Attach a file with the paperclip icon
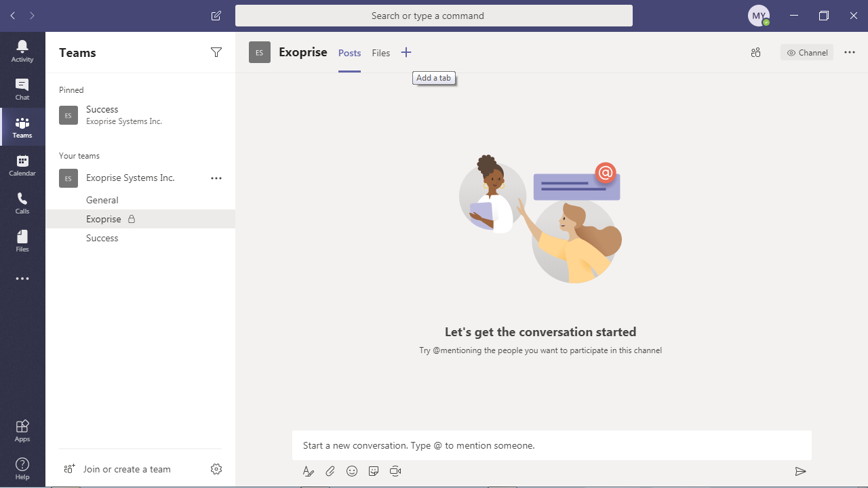The height and width of the screenshot is (488, 868). point(330,471)
